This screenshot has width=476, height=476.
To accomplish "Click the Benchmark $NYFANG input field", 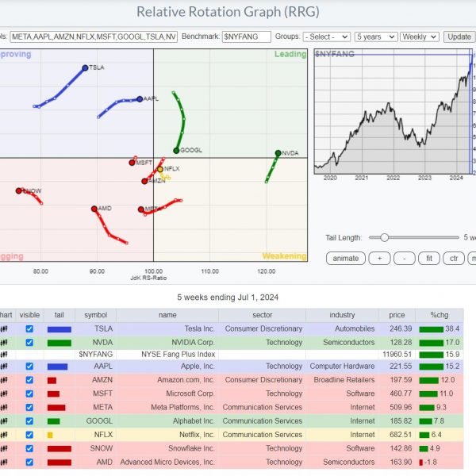I will pyautogui.click(x=247, y=36).
